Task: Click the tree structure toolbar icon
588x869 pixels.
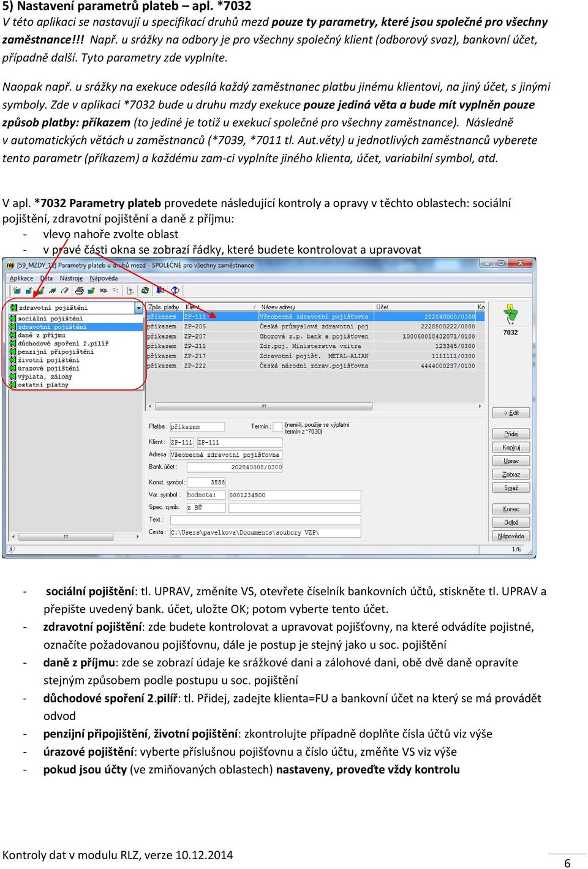Action: tap(130, 290)
